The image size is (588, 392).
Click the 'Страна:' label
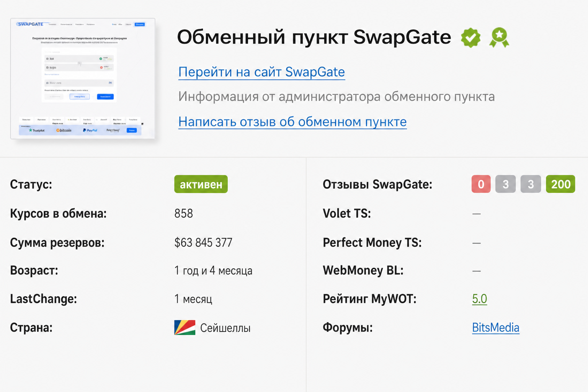(31, 328)
